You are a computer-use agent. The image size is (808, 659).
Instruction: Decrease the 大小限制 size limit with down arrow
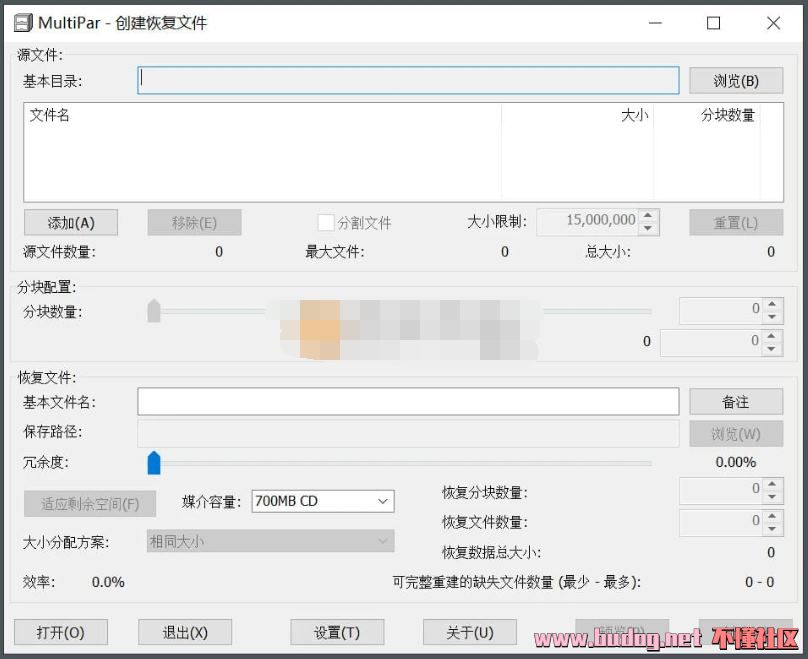coord(649,228)
